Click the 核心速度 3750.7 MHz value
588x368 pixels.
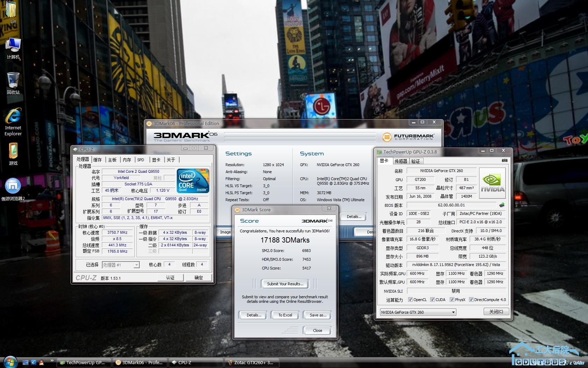pos(118,232)
